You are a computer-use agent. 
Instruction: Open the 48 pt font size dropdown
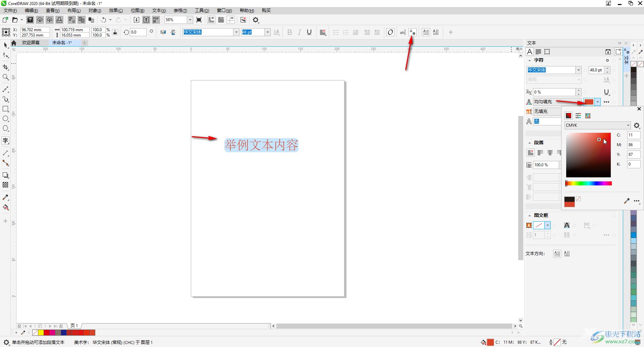coord(267,32)
